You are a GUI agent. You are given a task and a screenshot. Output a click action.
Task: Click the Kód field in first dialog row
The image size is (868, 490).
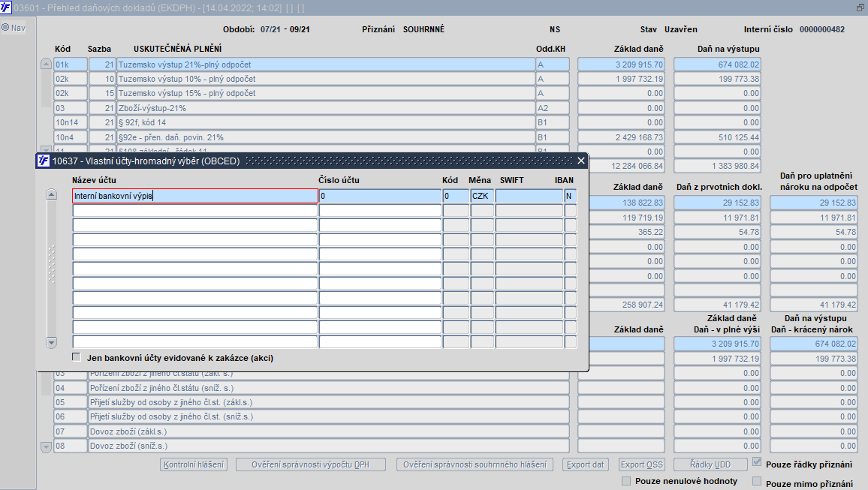point(456,196)
